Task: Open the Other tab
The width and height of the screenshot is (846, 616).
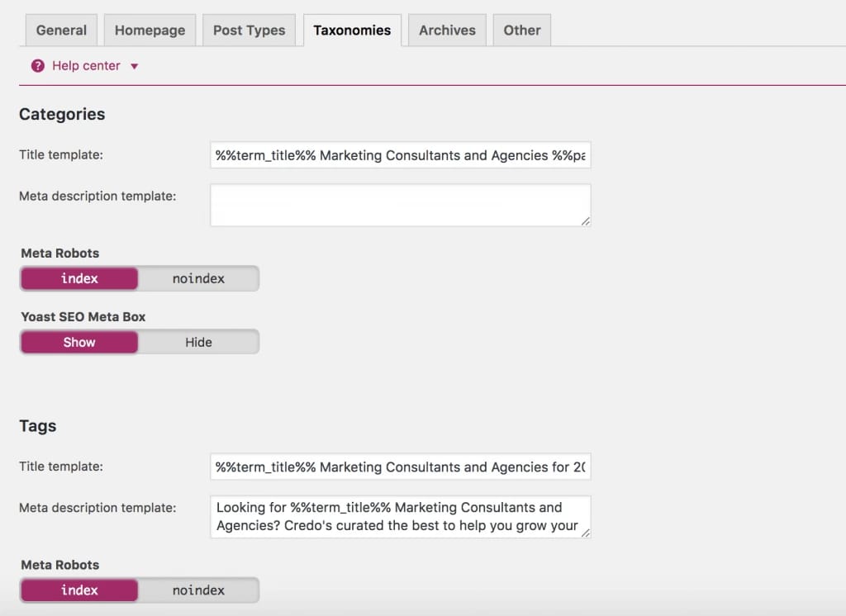Action: (x=522, y=31)
